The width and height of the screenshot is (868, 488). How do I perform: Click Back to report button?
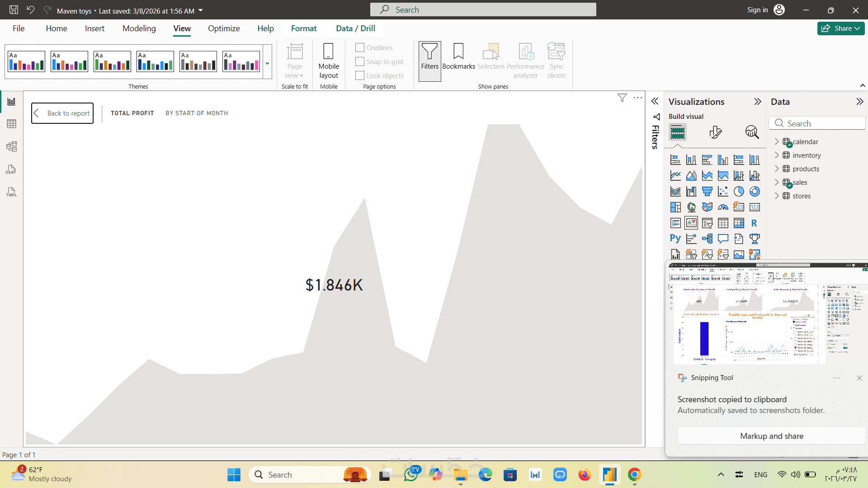[62, 113]
